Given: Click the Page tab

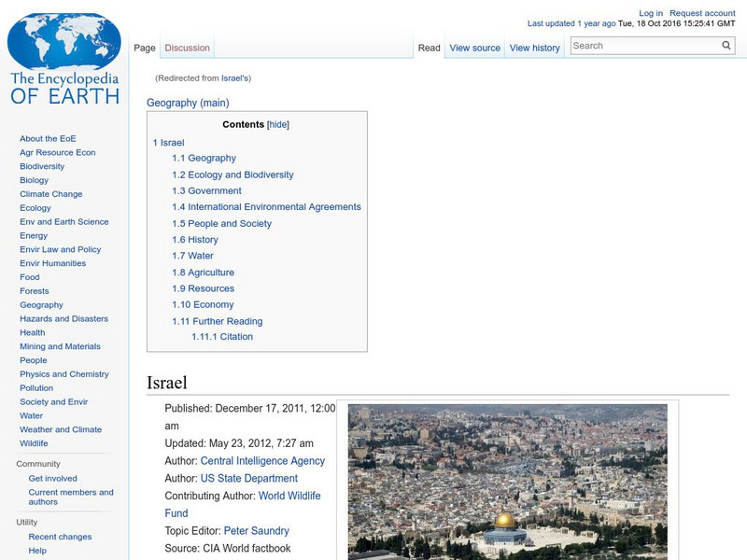Looking at the screenshot, I should 146,48.
